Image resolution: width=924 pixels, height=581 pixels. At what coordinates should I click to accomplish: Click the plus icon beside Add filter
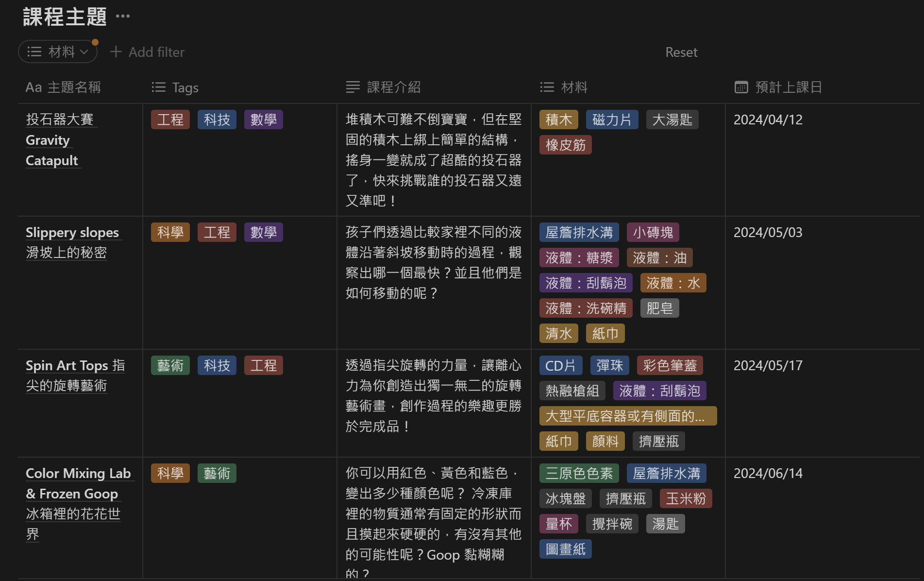tap(116, 51)
